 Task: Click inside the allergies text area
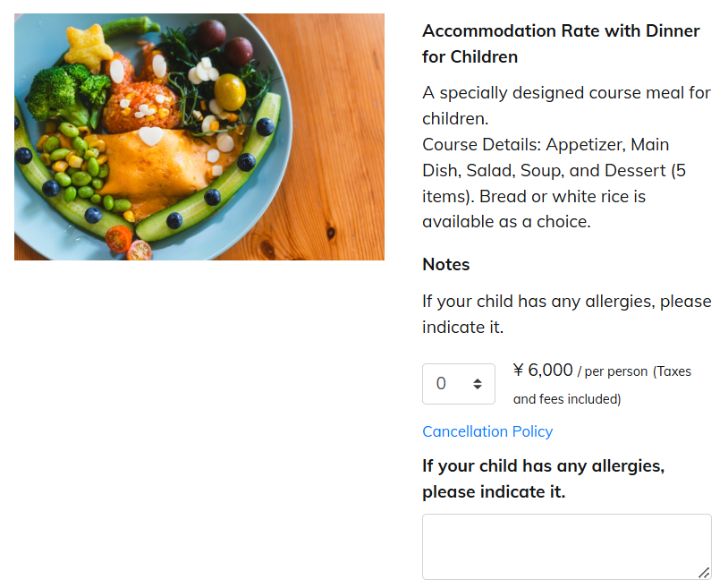(x=566, y=547)
